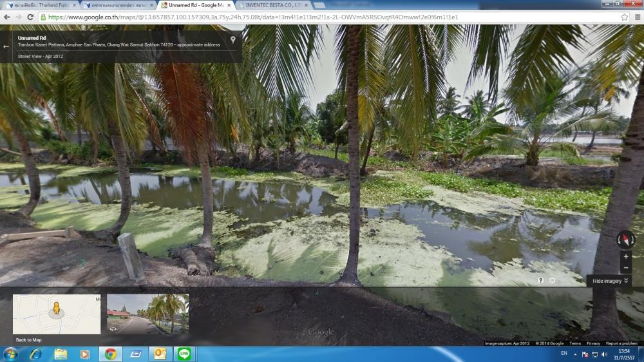Close the INVENTEC BESTA CO. tab
Viewport: 644px width, 362px height.
(306, 5)
